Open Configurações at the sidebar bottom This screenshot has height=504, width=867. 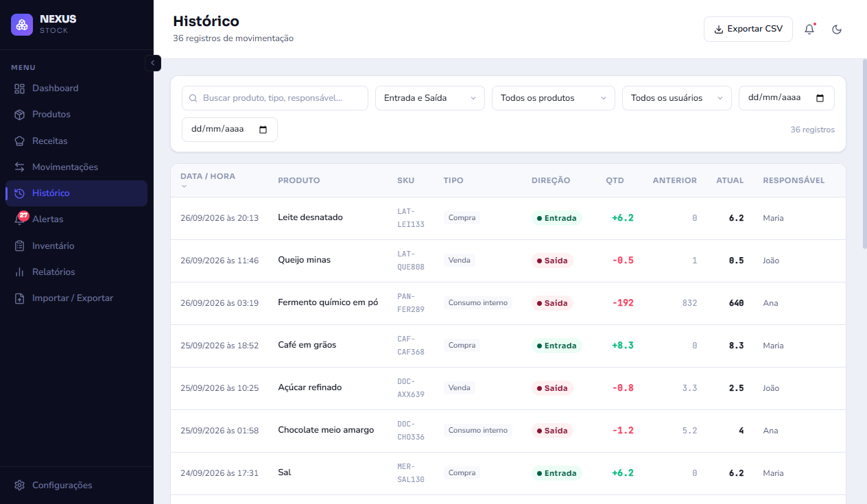coord(76,485)
